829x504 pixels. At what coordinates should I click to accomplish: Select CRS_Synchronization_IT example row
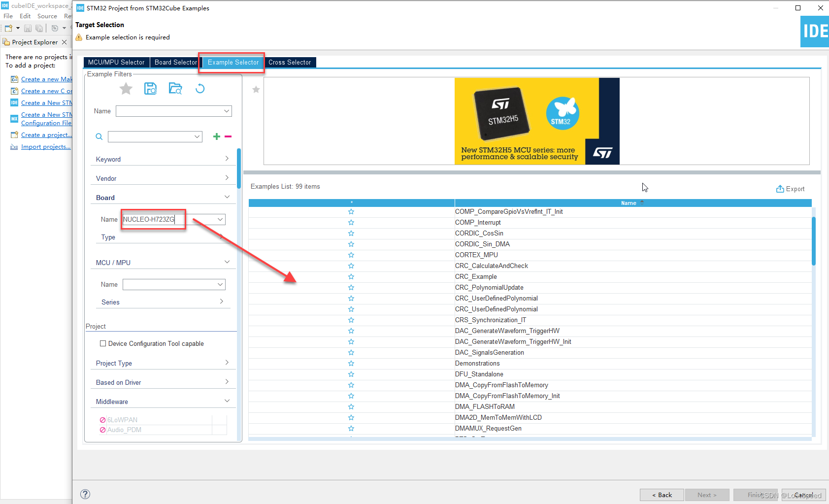click(x=530, y=320)
